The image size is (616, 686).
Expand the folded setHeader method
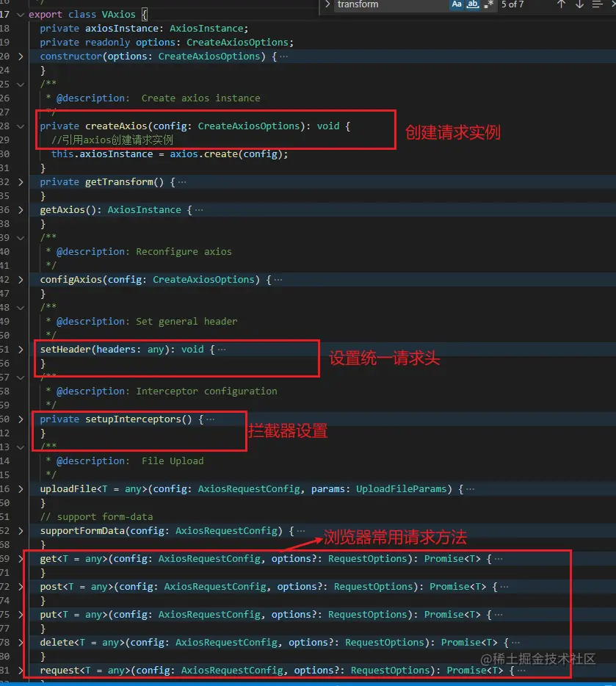click(20, 350)
